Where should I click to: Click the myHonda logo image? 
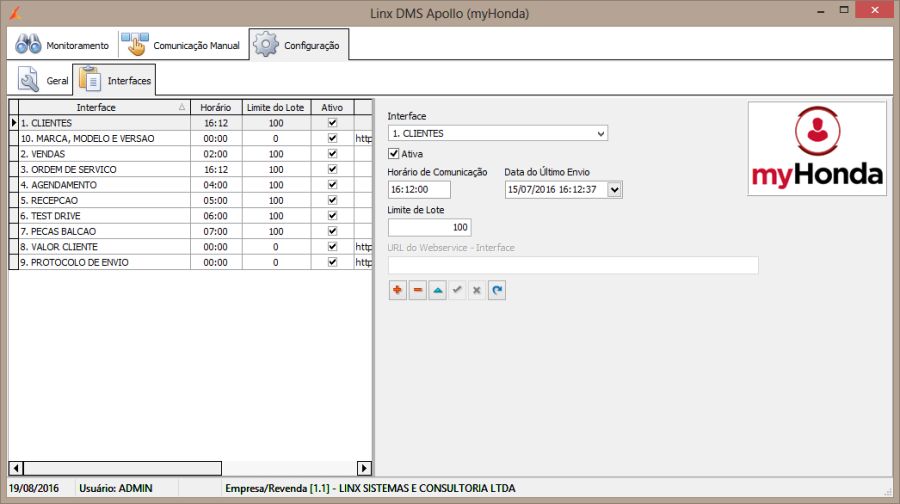point(817,149)
